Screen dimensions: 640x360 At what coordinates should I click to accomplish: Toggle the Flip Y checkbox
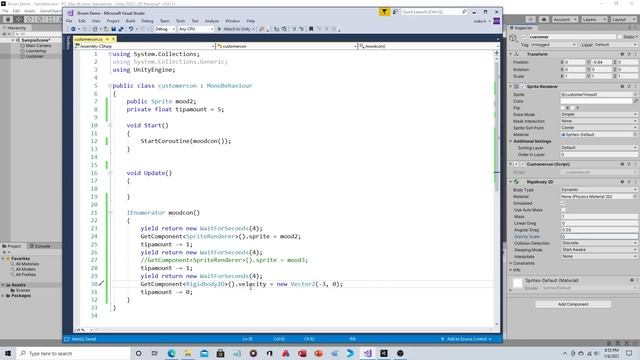point(573,108)
